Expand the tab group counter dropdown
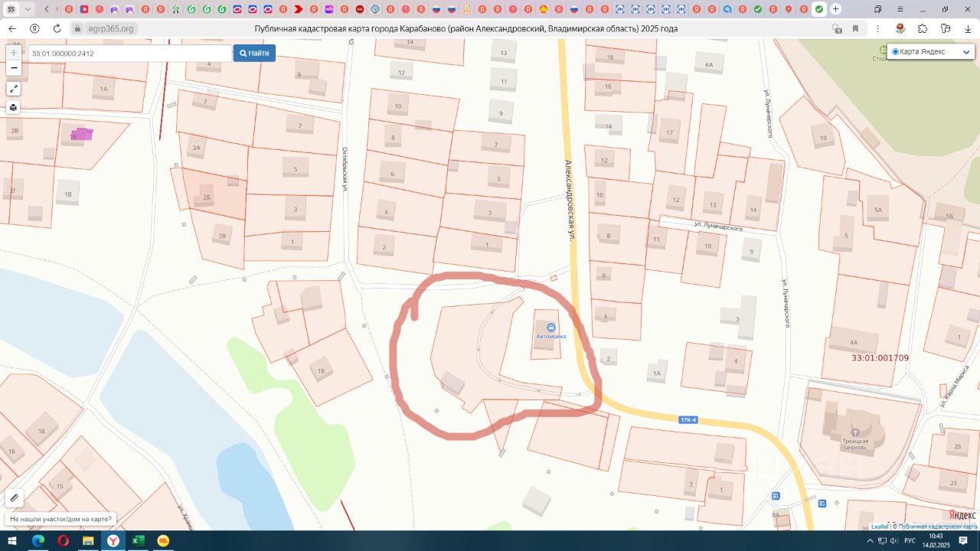This screenshot has width=980, height=551. (x=28, y=9)
